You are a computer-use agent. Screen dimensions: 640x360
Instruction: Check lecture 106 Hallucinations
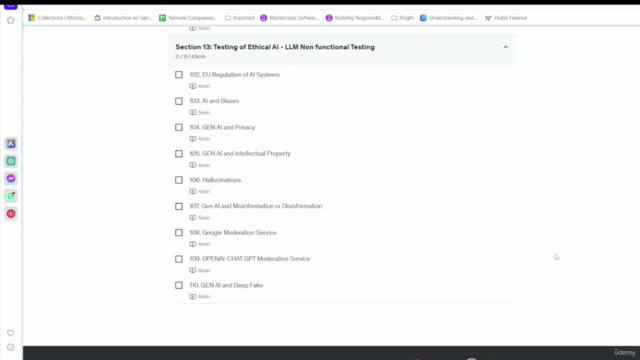tap(179, 180)
